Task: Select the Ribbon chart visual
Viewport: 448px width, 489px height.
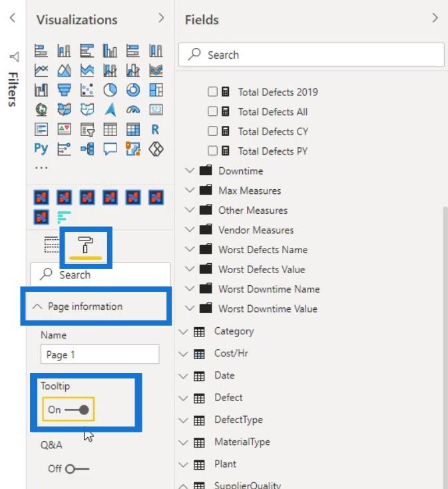Action: pos(156,70)
